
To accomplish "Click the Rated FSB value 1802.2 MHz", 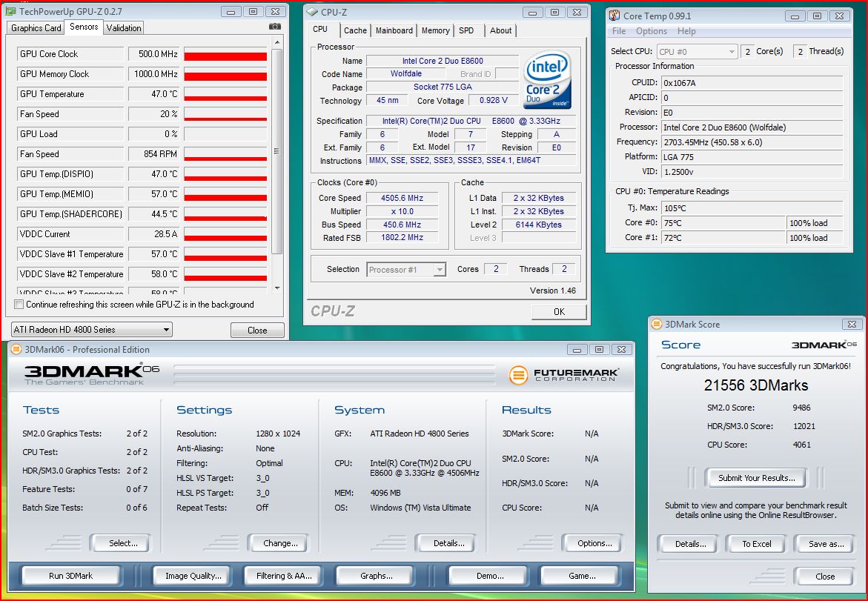I will click(x=402, y=237).
